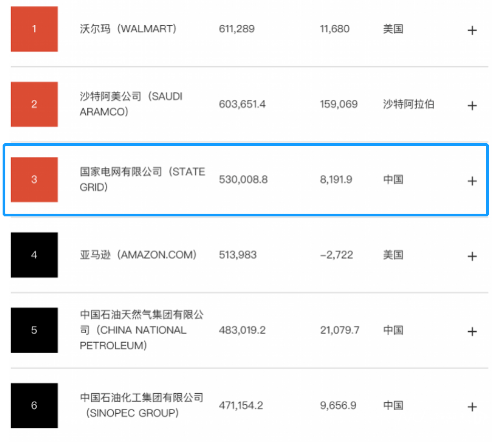
Task: Open 中国石油天然气集团 company name
Action: 142,330
